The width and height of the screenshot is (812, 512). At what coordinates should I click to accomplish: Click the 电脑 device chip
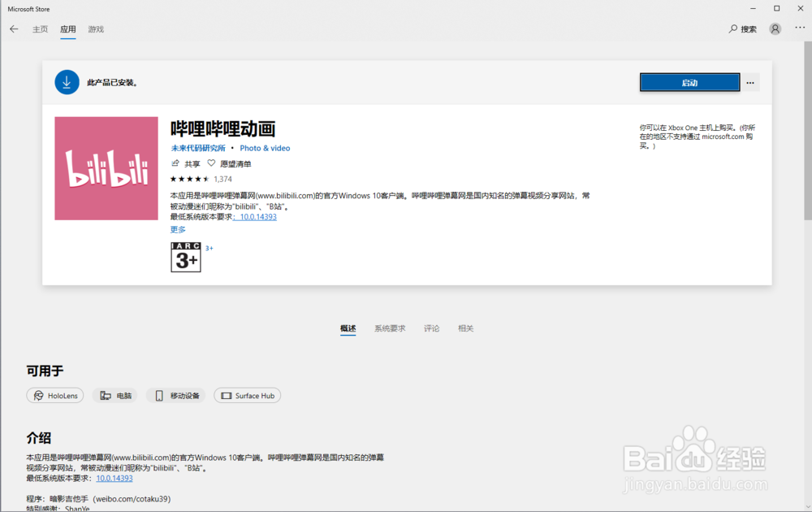click(x=115, y=396)
